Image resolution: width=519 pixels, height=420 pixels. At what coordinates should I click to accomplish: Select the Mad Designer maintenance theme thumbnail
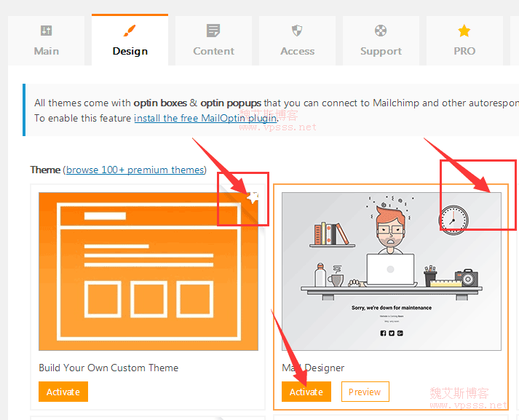tap(391, 271)
